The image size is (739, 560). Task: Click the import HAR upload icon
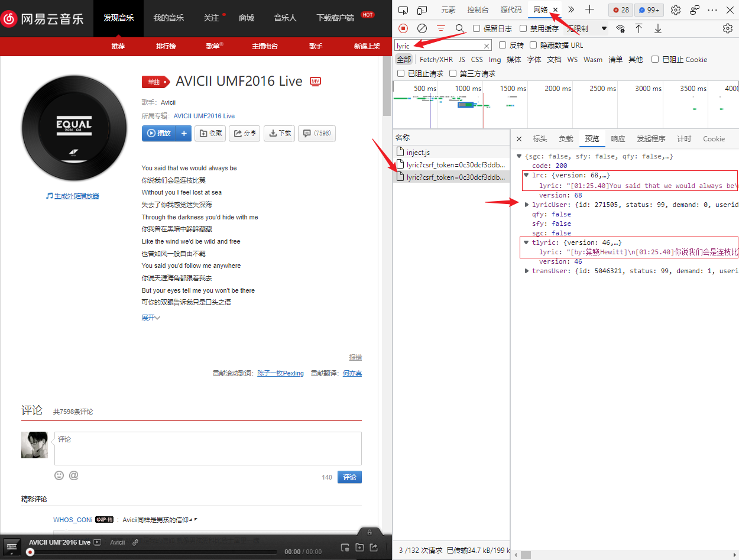pos(639,28)
